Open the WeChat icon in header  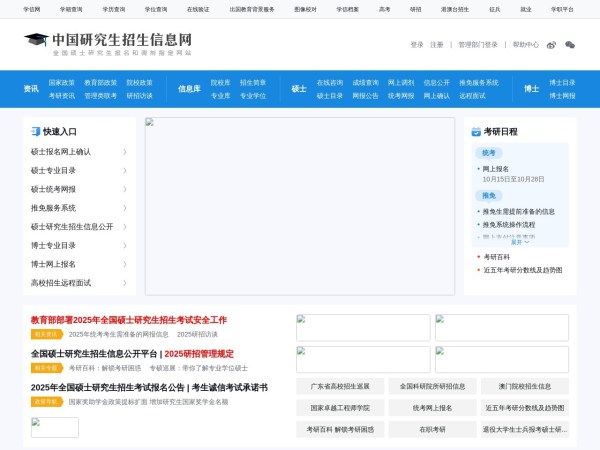pos(570,44)
